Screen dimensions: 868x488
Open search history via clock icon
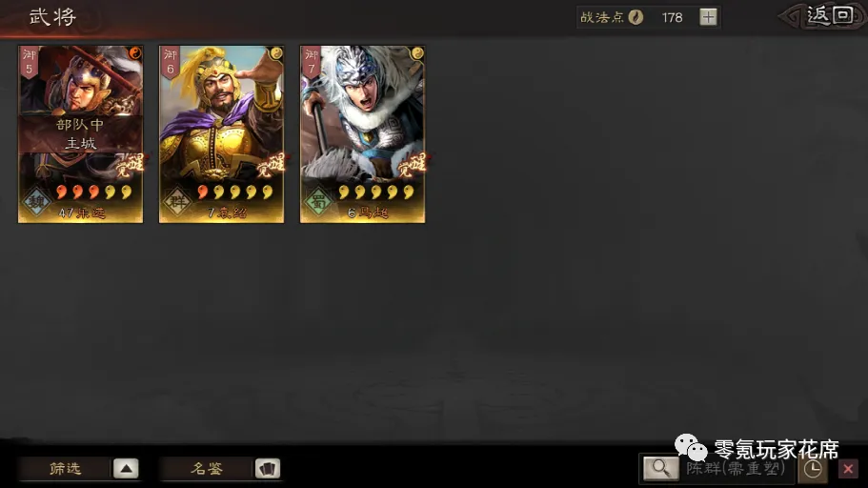(812, 469)
